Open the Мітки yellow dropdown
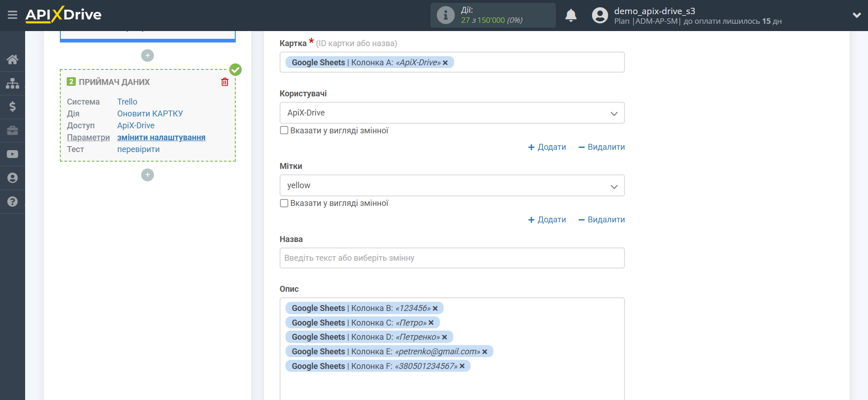 452,185
